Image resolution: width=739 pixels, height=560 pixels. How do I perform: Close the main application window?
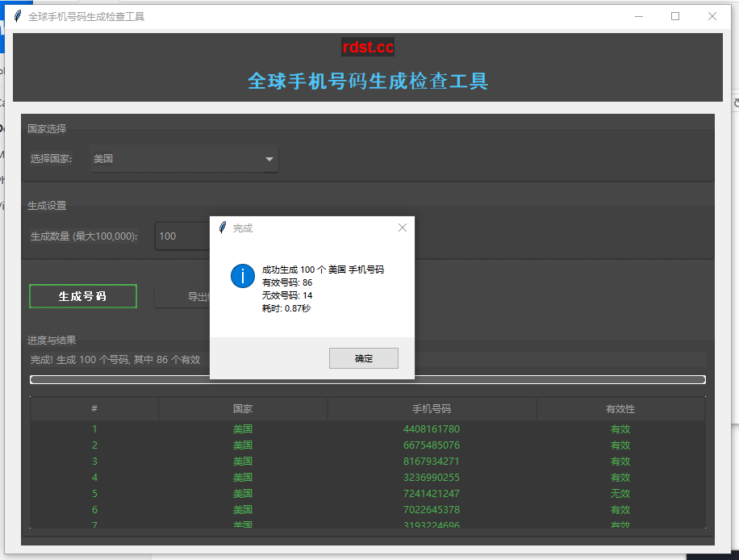[x=712, y=16]
